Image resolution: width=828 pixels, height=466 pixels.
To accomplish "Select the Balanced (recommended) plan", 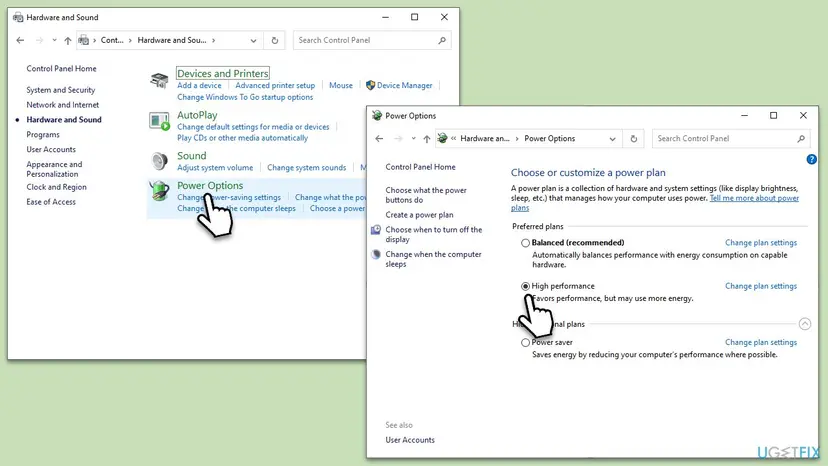I will click(x=525, y=243).
